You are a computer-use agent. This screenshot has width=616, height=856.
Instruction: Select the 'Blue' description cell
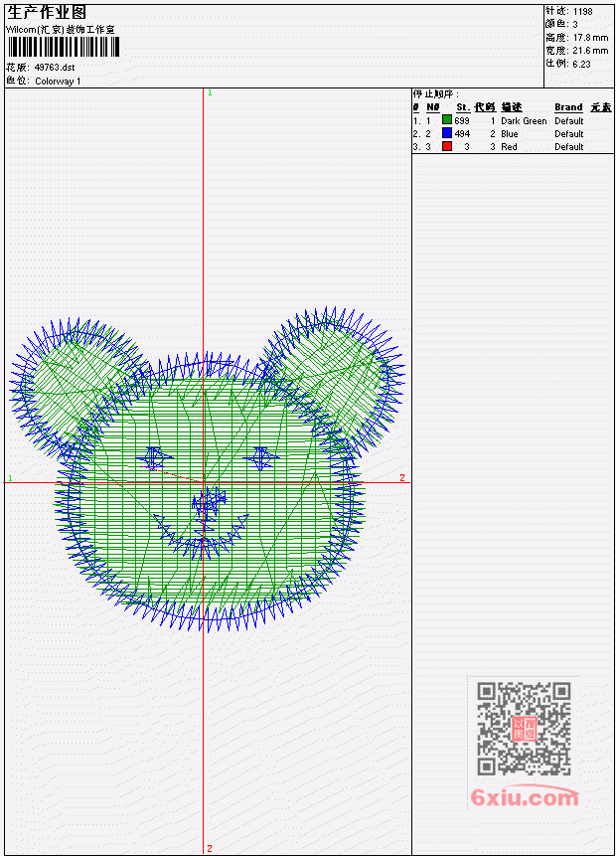[510, 134]
